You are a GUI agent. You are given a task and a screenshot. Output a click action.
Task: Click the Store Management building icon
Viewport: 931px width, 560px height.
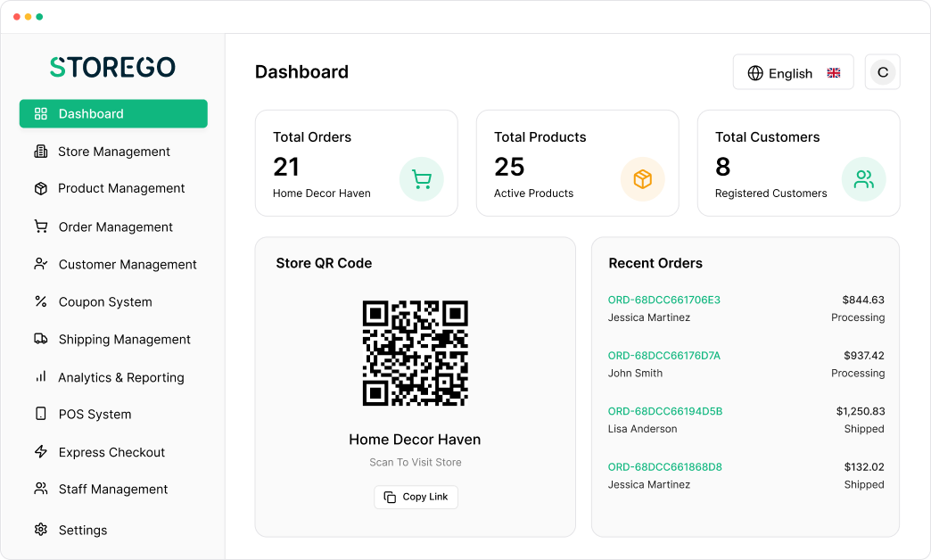click(40, 152)
